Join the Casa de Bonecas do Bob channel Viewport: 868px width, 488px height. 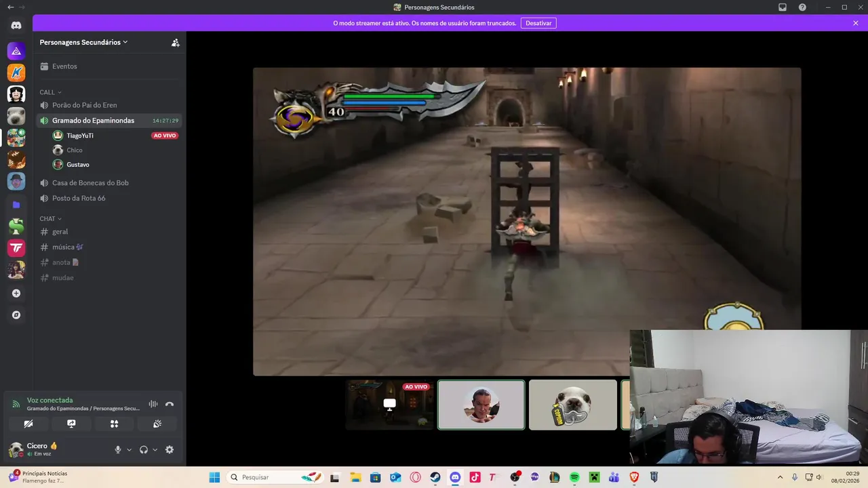[108, 183]
